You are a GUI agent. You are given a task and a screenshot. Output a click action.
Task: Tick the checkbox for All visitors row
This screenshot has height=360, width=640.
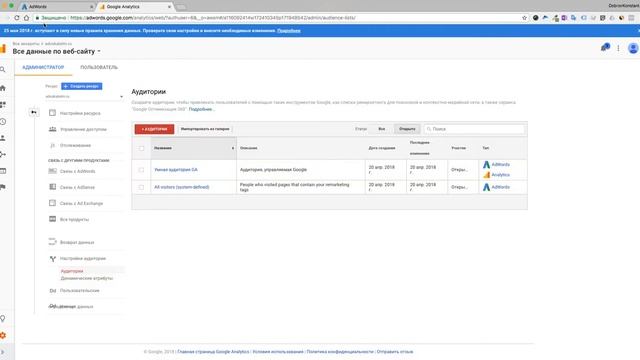coord(141,187)
